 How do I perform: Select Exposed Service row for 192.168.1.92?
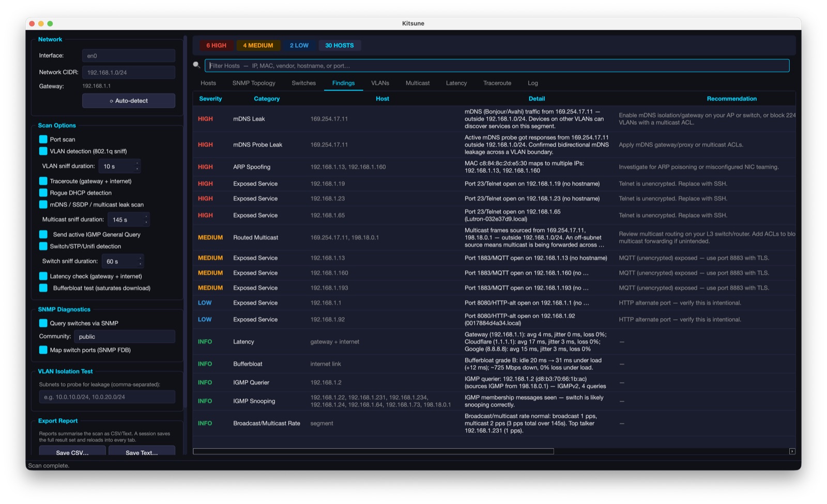pos(494,320)
